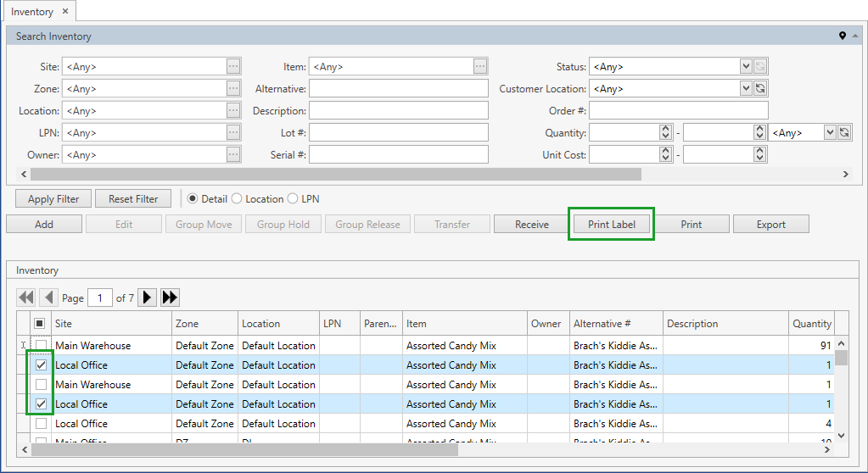868x473 pixels.
Task: Click the Apply Filter button
Action: 53,199
